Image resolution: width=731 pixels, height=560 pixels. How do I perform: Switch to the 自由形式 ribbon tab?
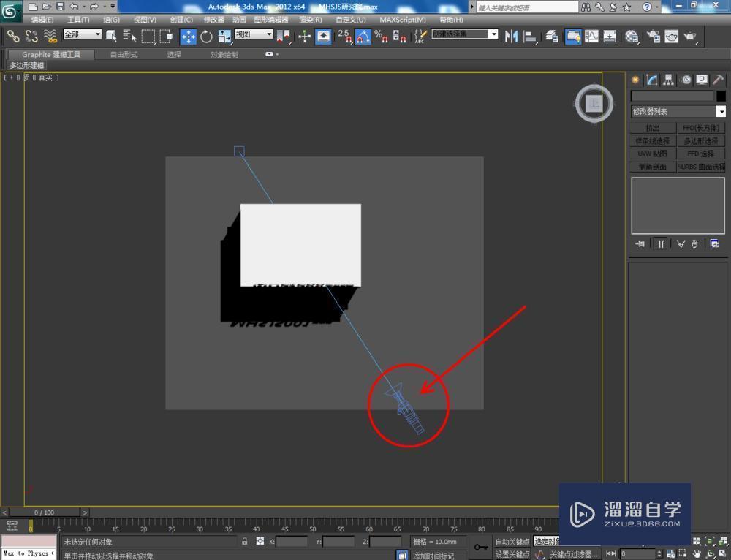click(123, 53)
